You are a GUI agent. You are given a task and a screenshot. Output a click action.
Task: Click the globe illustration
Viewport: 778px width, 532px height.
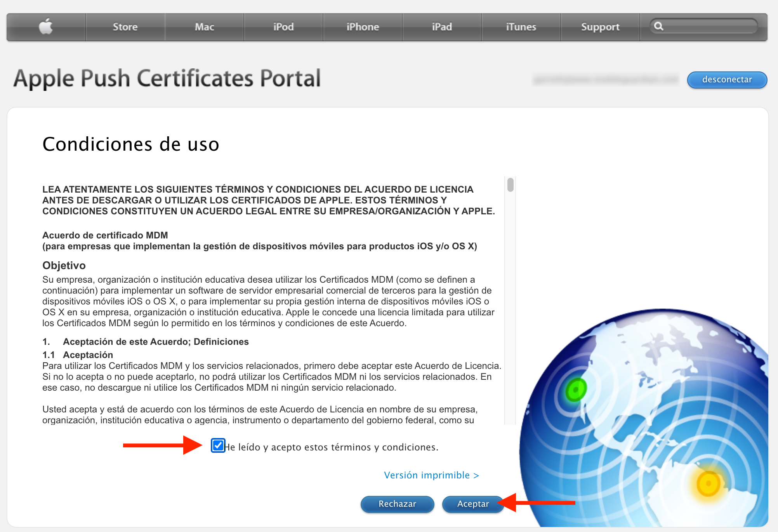tap(644, 419)
